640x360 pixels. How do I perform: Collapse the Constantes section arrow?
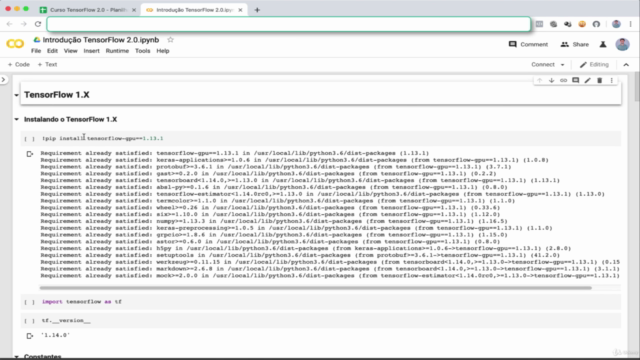click(16, 356)
